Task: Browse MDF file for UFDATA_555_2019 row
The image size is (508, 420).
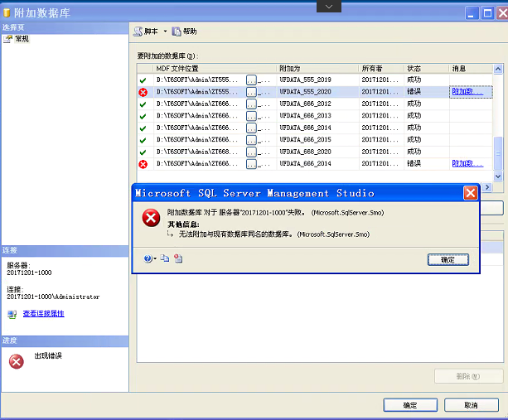Action: click(251, 80)
